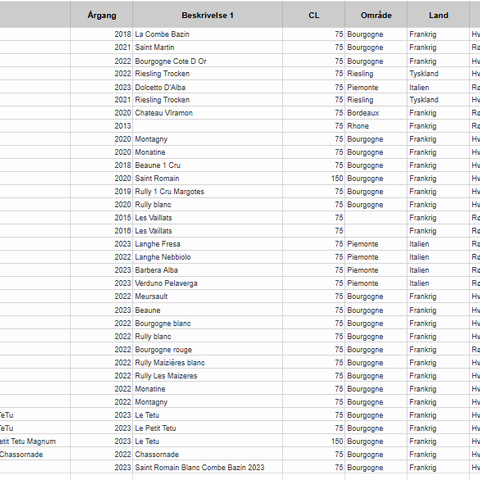Click the Dolcetto D'Alba description cell

(x=207, y=87)
